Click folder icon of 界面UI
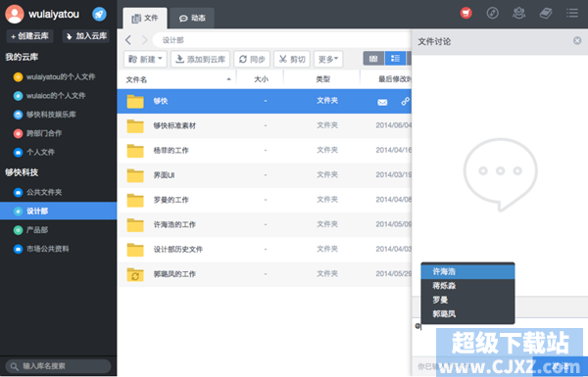The height and width of the screenshot is (377, 588). click(x=135, y=175)
